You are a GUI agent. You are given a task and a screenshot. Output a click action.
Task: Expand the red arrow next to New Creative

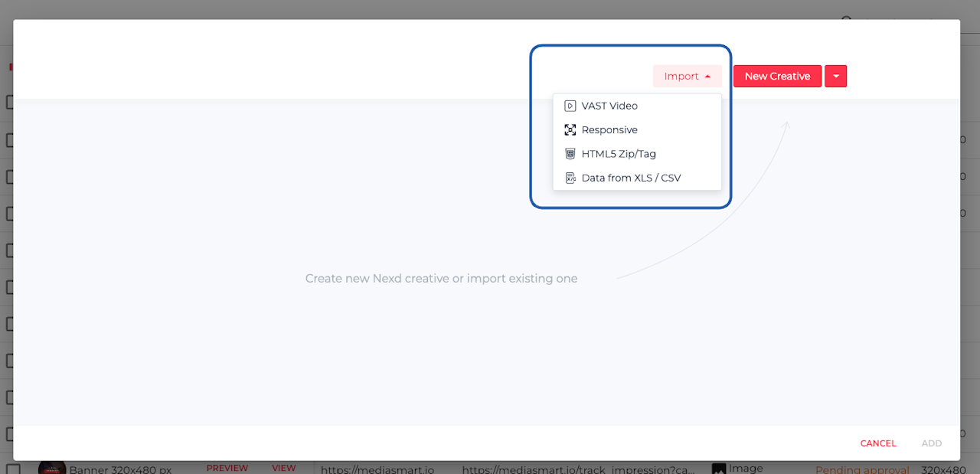tap(835, 77)
